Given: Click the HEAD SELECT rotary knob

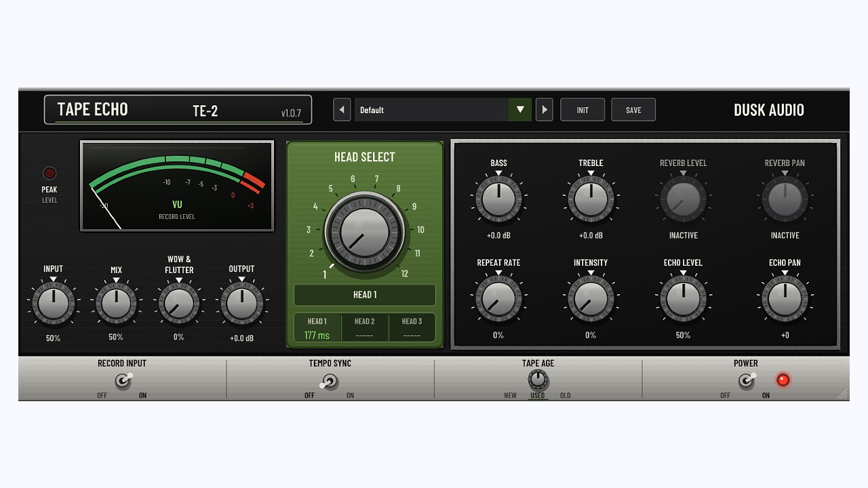Looking at the screenshot, I should 364,232.
